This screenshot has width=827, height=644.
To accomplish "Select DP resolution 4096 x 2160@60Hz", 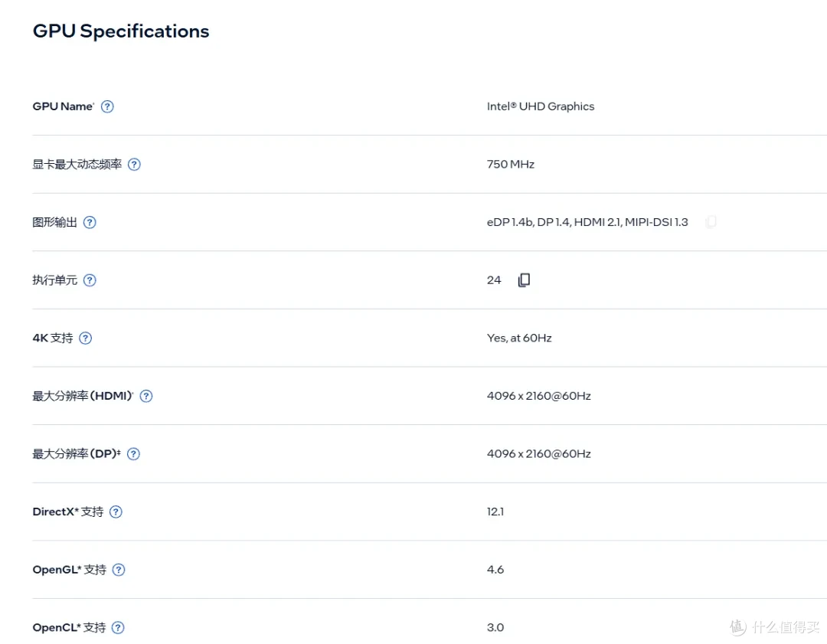I will pyautogui.click(x=538, y=454).
